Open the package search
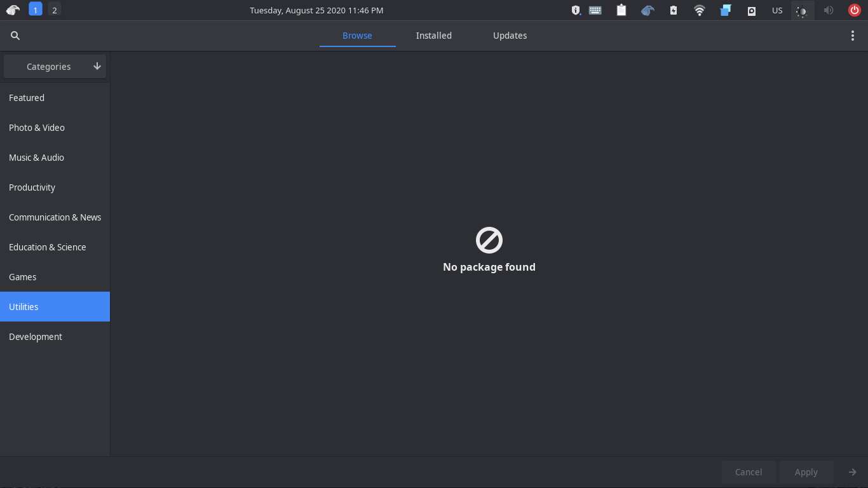The height and width of the screenshot is (488, 868). [15, 36]
